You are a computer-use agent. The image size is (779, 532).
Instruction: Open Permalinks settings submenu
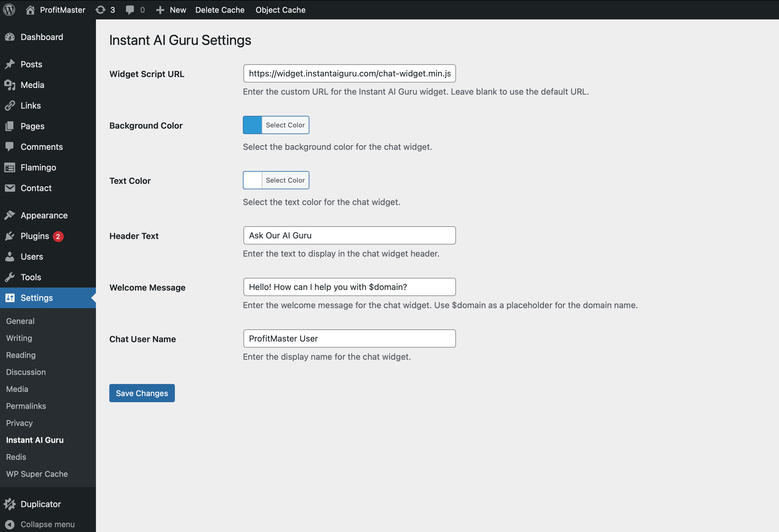click(x=26, y=406)
